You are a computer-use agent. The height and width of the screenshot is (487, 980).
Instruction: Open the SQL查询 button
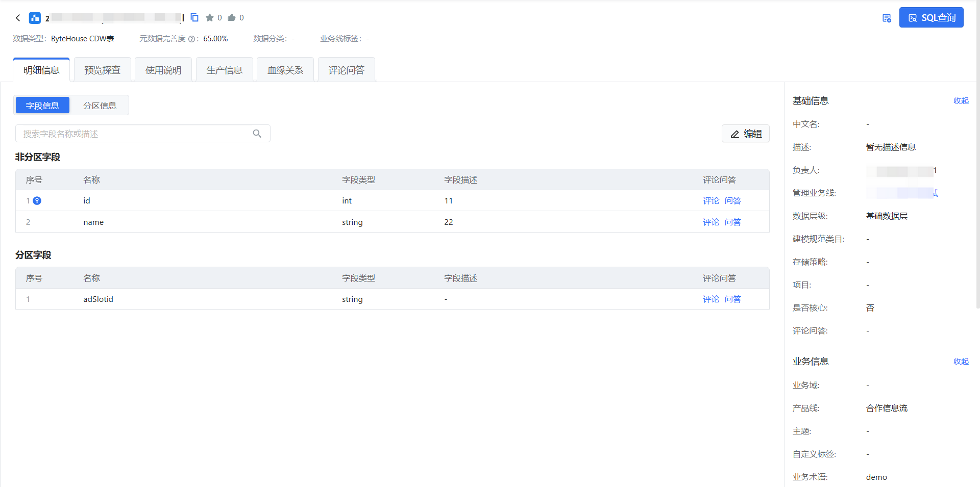pos(931,17)
